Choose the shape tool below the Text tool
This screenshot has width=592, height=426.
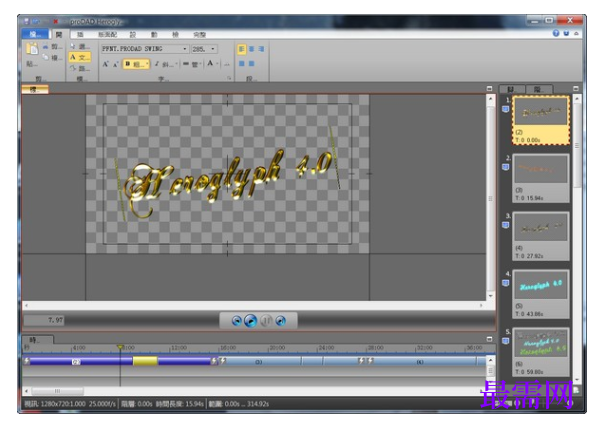73,68
